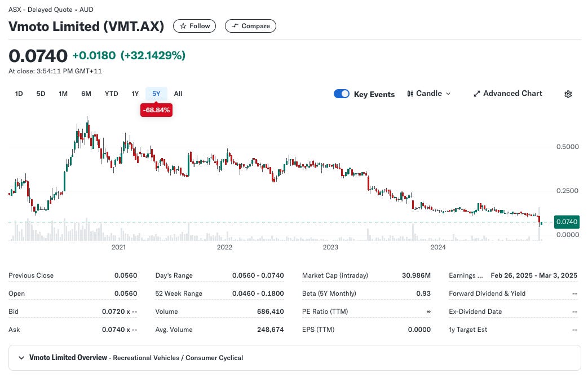Open the Candle chart type dropdown

click(429, 94)
